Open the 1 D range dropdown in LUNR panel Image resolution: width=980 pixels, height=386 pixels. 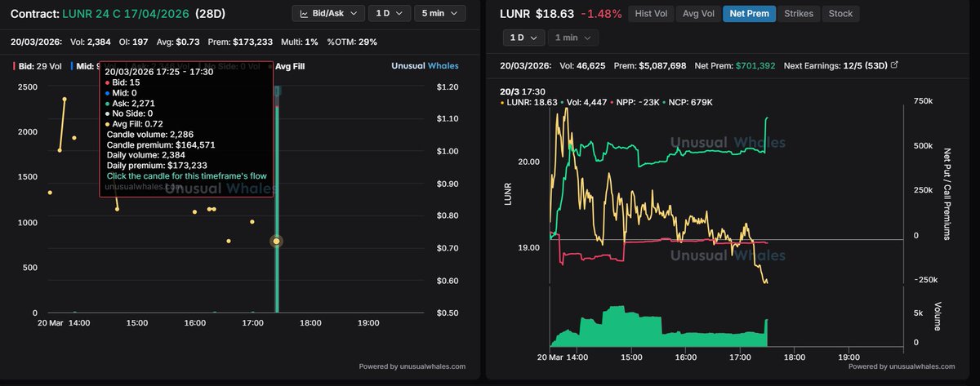click(x=523, y=38)
